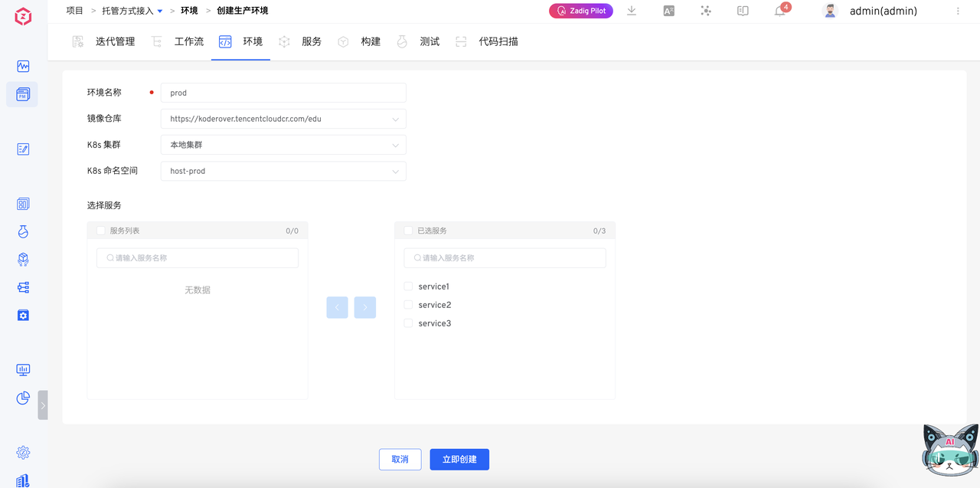Open the project management sidebar icon
Screen dimensions: 980x488
click(x=23, y=94)
